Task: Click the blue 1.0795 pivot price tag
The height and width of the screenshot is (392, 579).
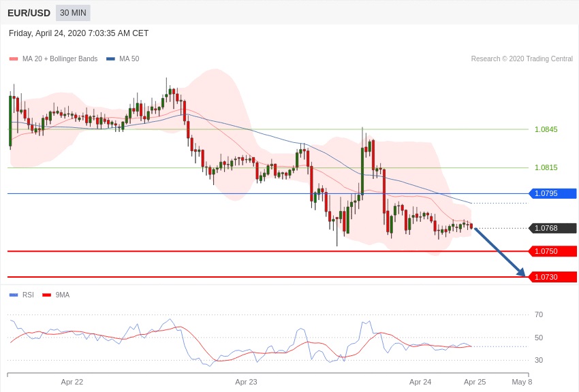Action: pos(552,193)
